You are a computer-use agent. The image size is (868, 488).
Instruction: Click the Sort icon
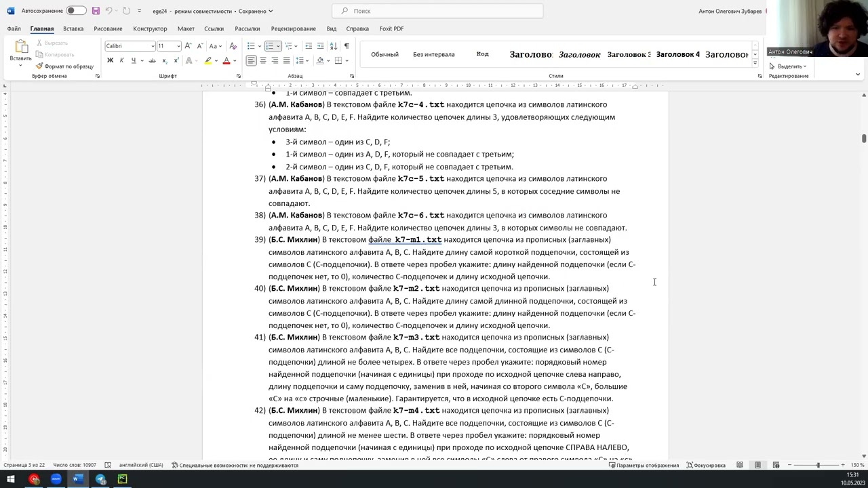[x=333, y=46]
